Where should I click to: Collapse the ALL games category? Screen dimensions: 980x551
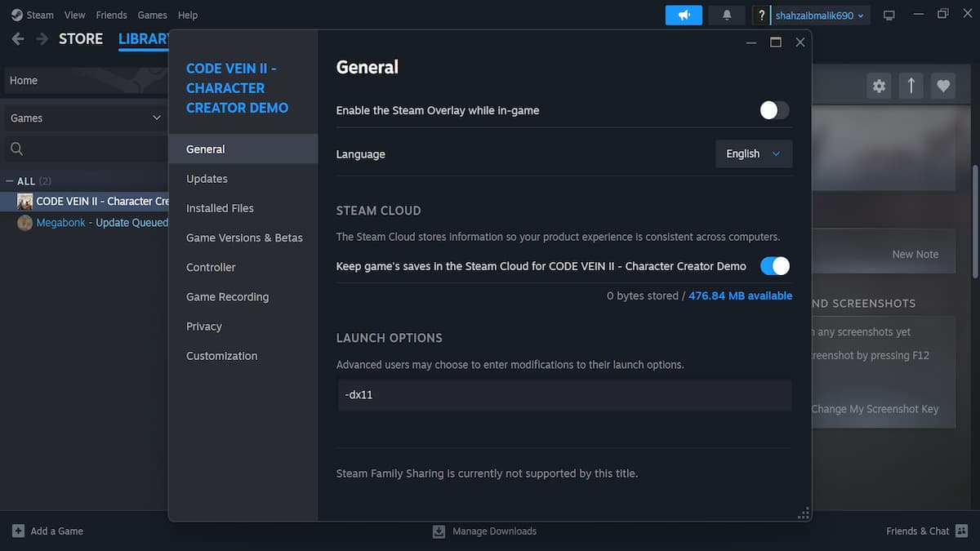10,181
